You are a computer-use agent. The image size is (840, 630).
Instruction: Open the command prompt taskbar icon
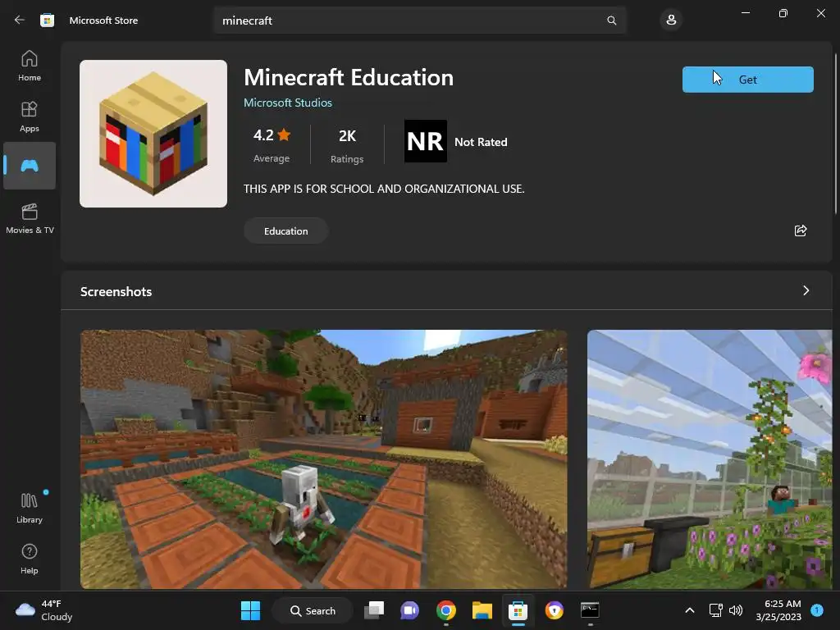[590, 610]
